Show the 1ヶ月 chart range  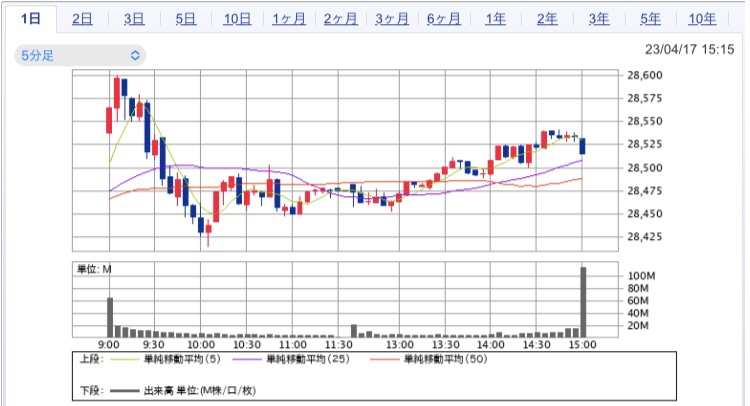point(289,19)
